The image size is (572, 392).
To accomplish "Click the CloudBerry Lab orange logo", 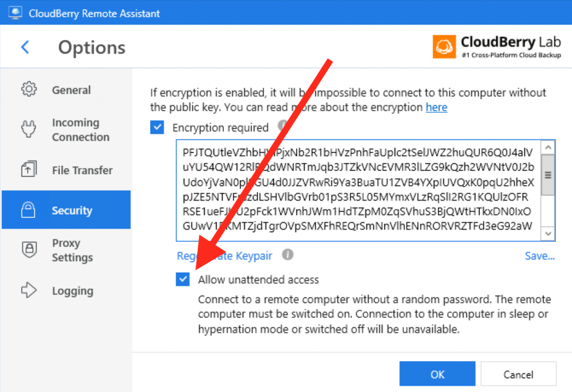I will point(444,47).
